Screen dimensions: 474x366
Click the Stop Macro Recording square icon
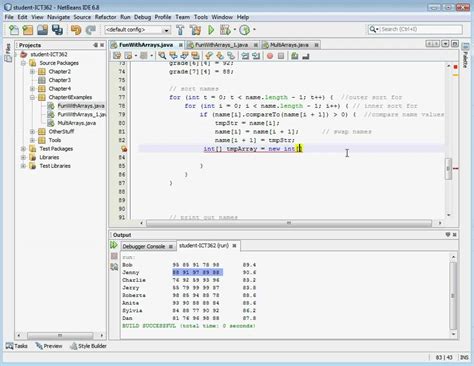(x=281, y=56)
